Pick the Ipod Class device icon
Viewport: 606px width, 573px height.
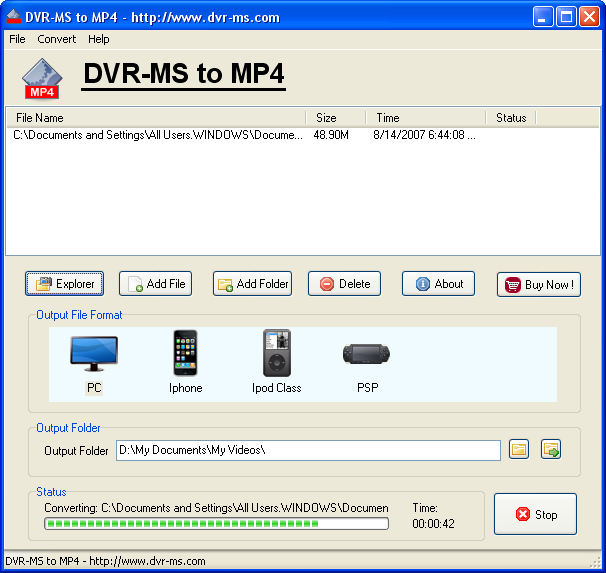tap(277, 353)
